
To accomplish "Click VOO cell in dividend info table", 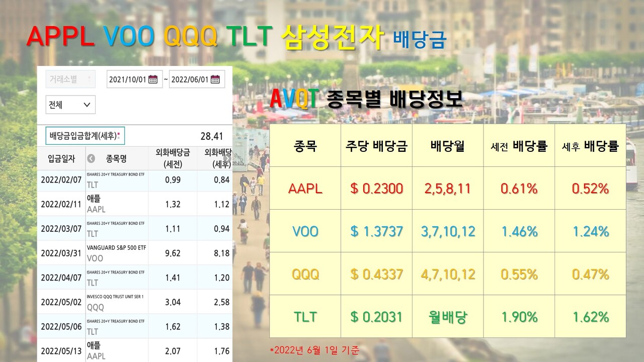I will point(305,231).
